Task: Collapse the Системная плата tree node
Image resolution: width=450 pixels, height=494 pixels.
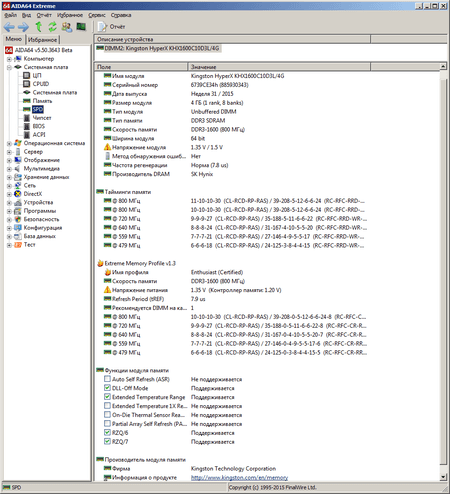Action: [9, 67]
